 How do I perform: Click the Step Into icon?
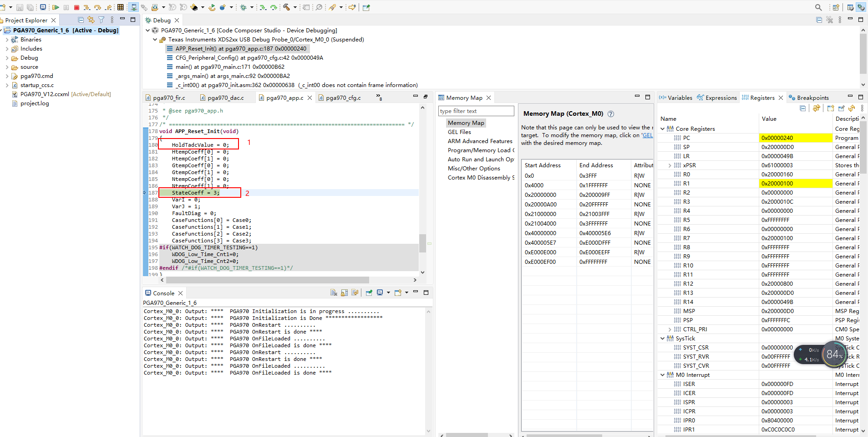[x=86, y=7]
